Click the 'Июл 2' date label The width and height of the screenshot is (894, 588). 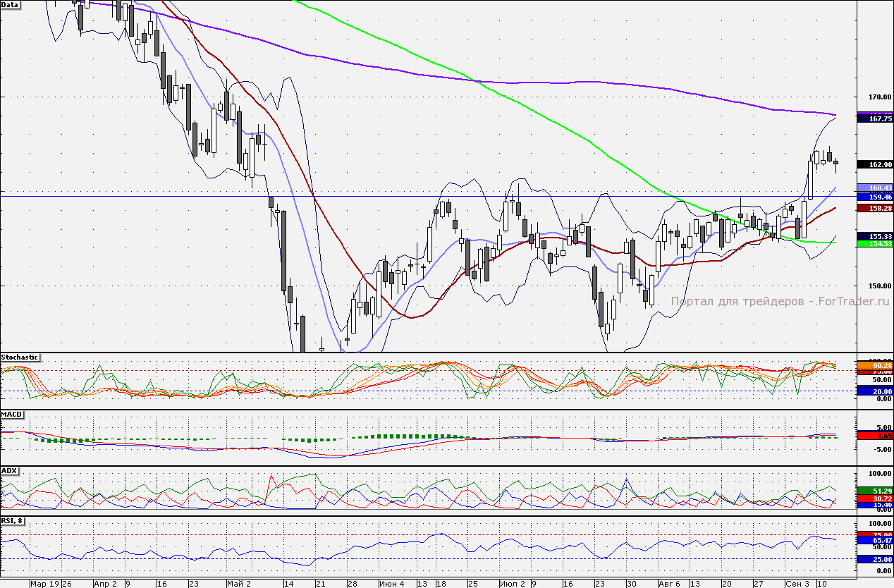tap(512, 584)
